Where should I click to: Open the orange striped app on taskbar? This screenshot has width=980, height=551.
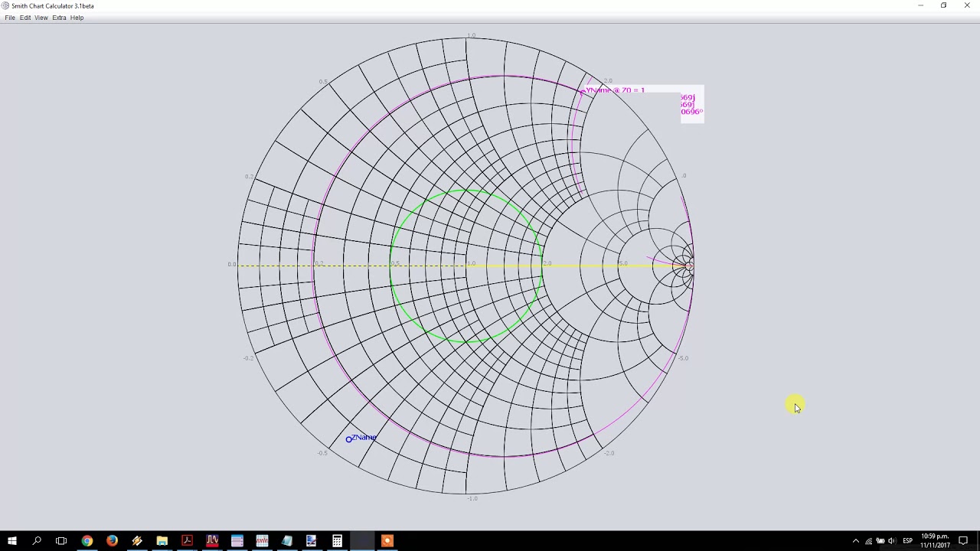click(x=137, y=541)
